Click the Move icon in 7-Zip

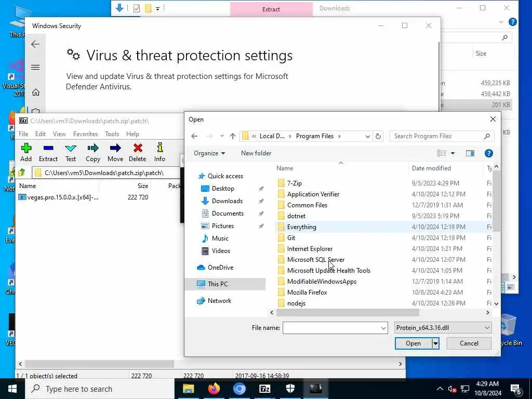[x=115, y=152]
